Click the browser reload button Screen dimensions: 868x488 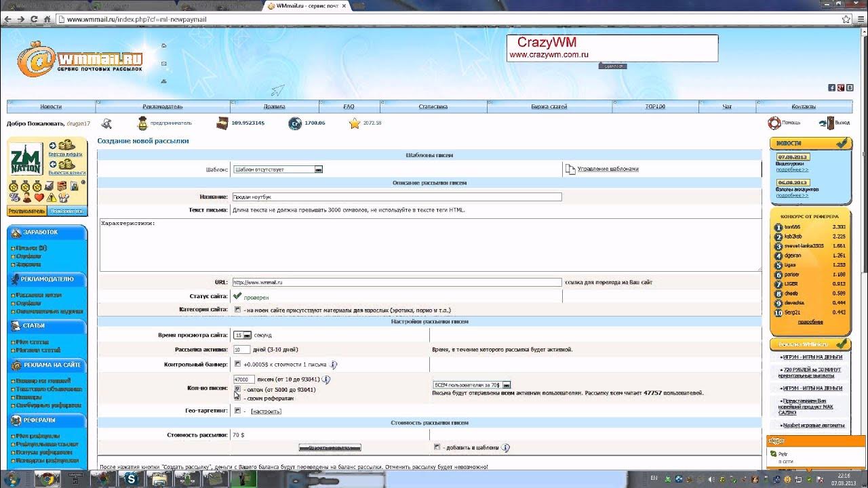tap(34, 19)
